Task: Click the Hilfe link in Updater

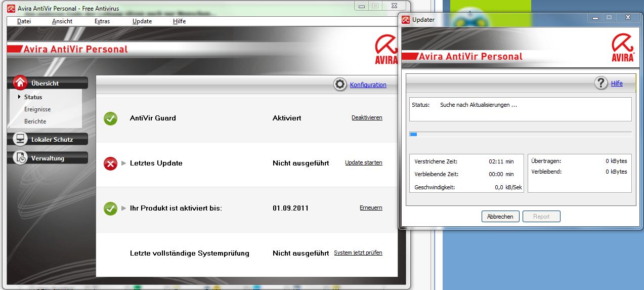Action: (617, 84)
